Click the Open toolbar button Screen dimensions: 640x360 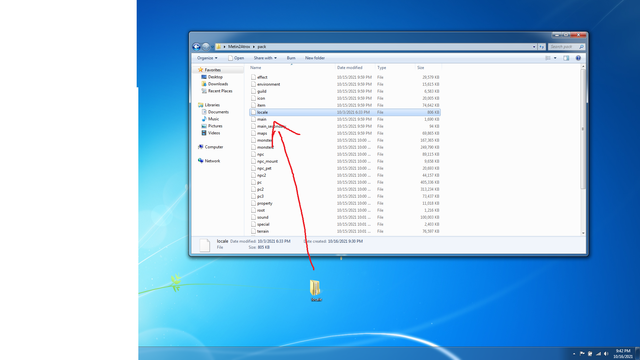point(236,58)
